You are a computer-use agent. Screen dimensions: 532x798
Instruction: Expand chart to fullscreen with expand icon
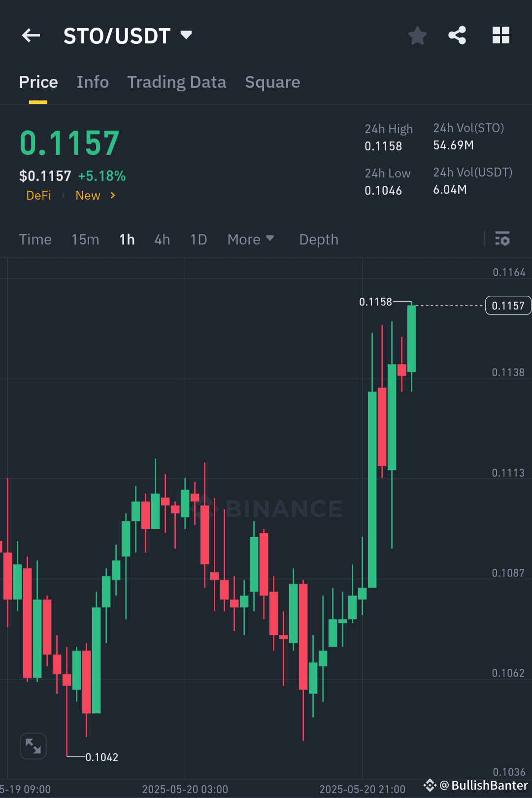pos(33,746)
